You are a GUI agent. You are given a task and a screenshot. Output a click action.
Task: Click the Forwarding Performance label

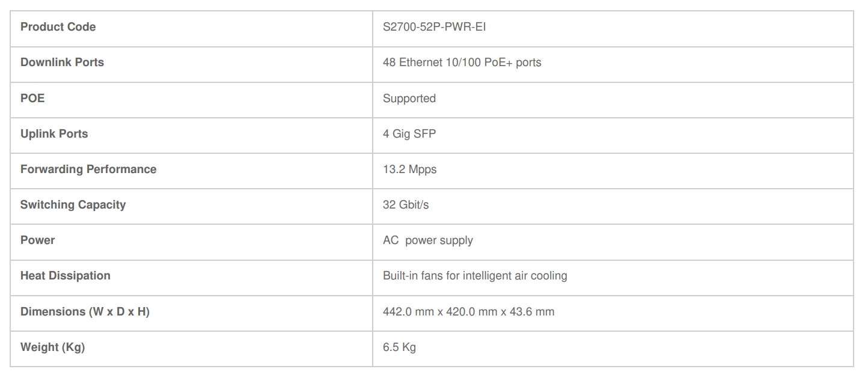tap(88, 169)
